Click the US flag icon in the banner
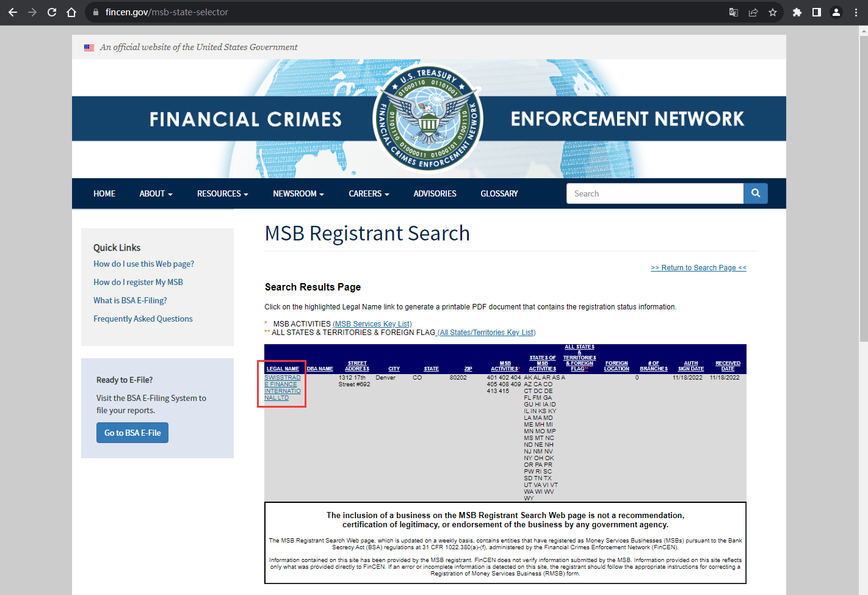This screenshot has width=868, height=595. click(89, 48)
